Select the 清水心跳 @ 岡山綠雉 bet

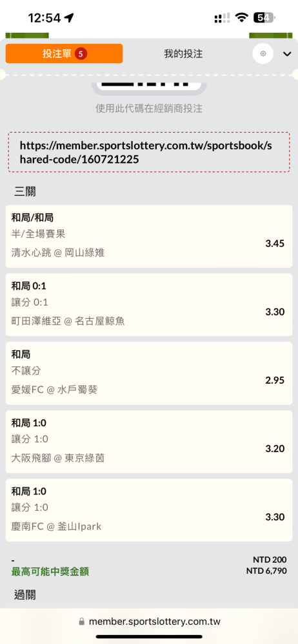(x=149, y=236)
